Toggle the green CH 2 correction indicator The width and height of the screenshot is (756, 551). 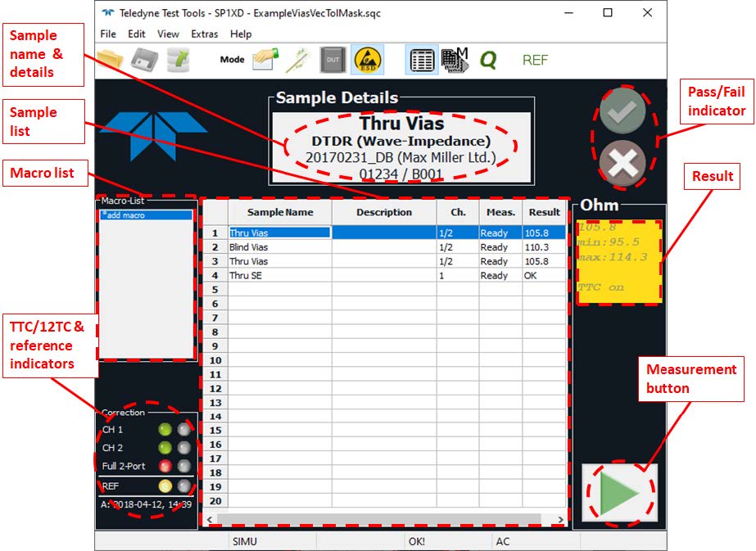(x=165, y=448)
